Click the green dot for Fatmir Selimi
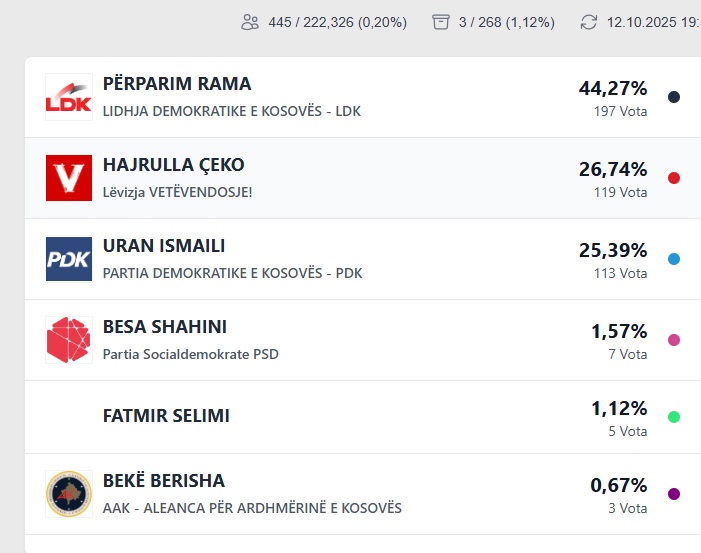This screenshot has width=701, height=553. click(674, 417)
